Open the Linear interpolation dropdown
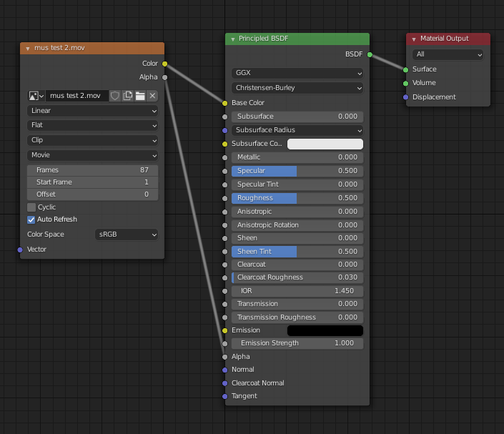 pyautogui.click(x=92, y=111)
